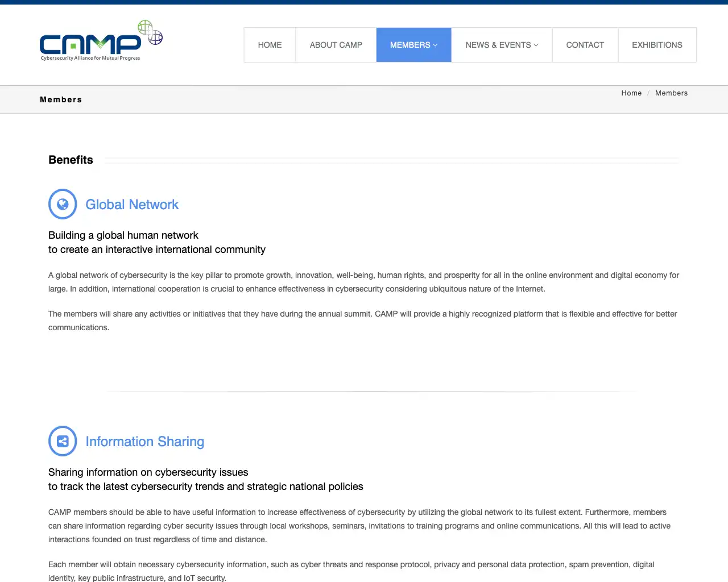The image size is (728, 582).
Task: Click paragraph starting 'CAMP members should be able'
Action: click(x=359, y=526)
